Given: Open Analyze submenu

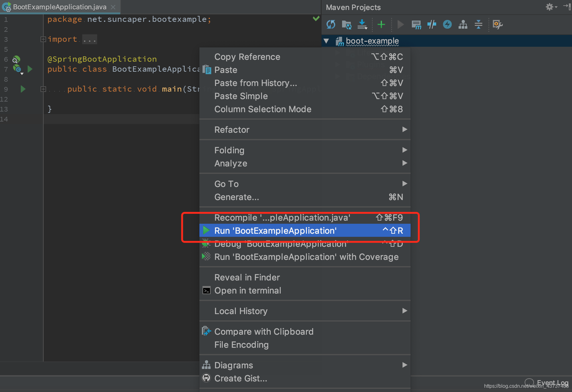Looking at the screenshot, I should pos(305,163).
